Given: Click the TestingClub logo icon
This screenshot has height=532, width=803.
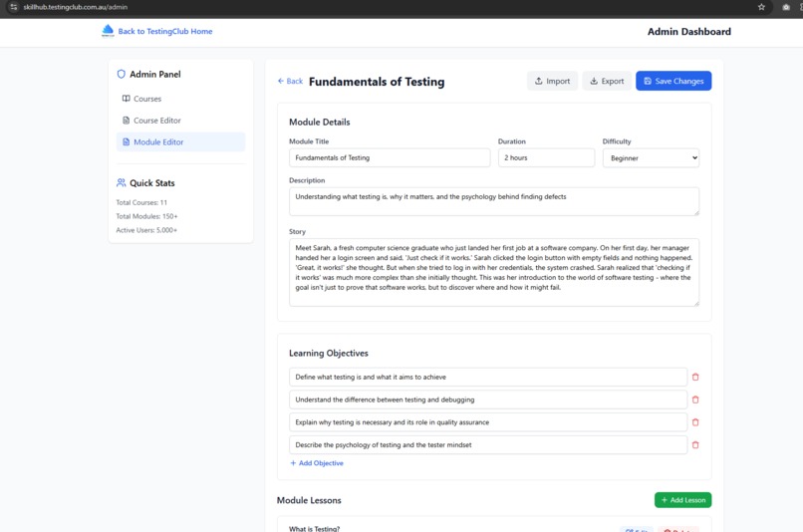Looking at the screenshot, I should 108,31.
